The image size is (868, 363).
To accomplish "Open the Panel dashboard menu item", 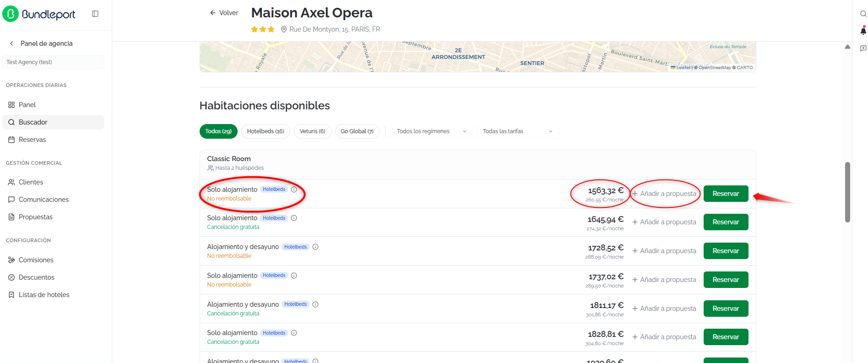I will pos(53,105).
